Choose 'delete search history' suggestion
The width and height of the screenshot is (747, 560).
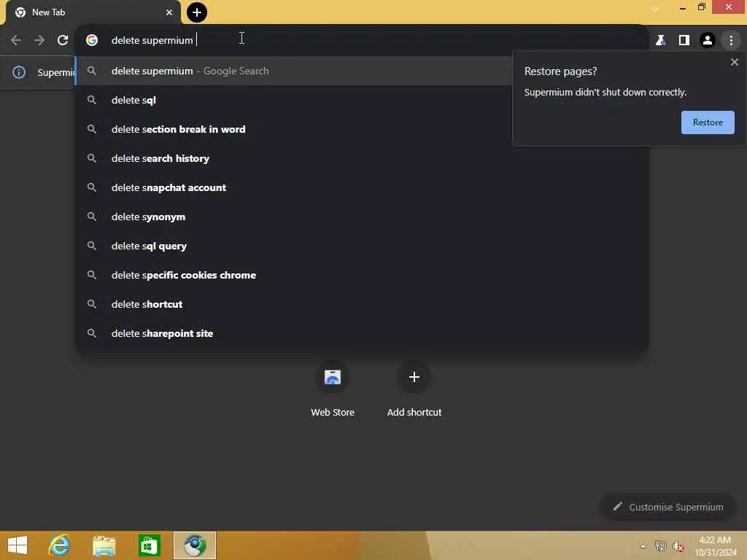tap(362, 158)
